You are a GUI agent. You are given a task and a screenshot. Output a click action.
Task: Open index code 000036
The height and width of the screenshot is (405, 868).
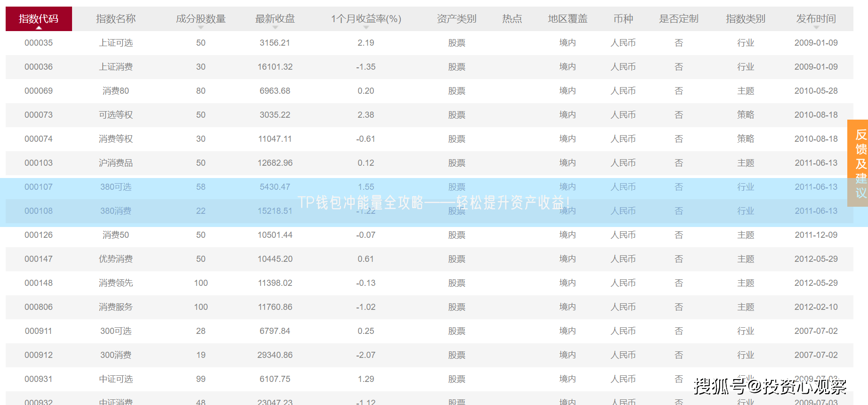point(39,67)
